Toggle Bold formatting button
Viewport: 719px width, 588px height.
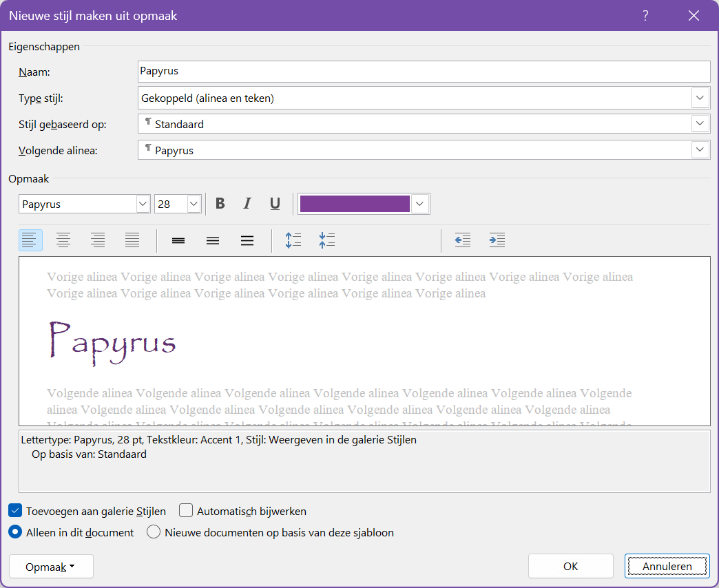tap(220, 204)
